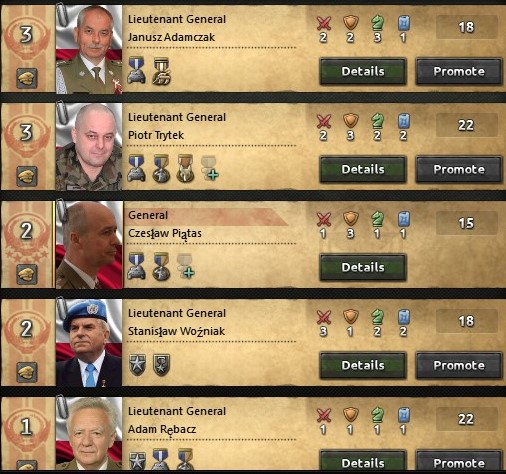Select Stanisław Woźniak's blue beret portrait
Viewport: 506px width, 474px height.
pos(89,343)
